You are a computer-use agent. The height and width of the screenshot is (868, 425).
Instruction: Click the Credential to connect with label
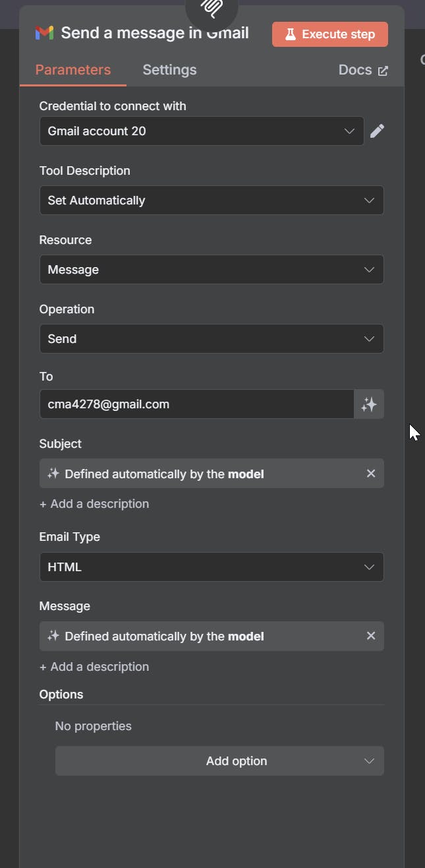click(x=113, y=106)
